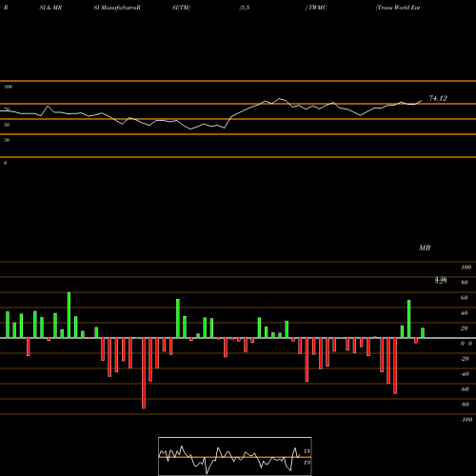Click the '(5,5' parameter text

pos(245,8)
